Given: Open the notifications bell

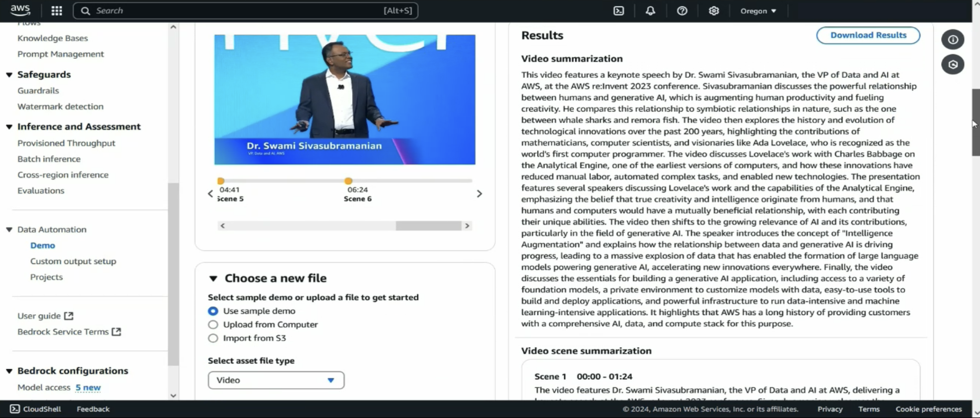Looking at the screenshot, I should (x=650, y=11).
